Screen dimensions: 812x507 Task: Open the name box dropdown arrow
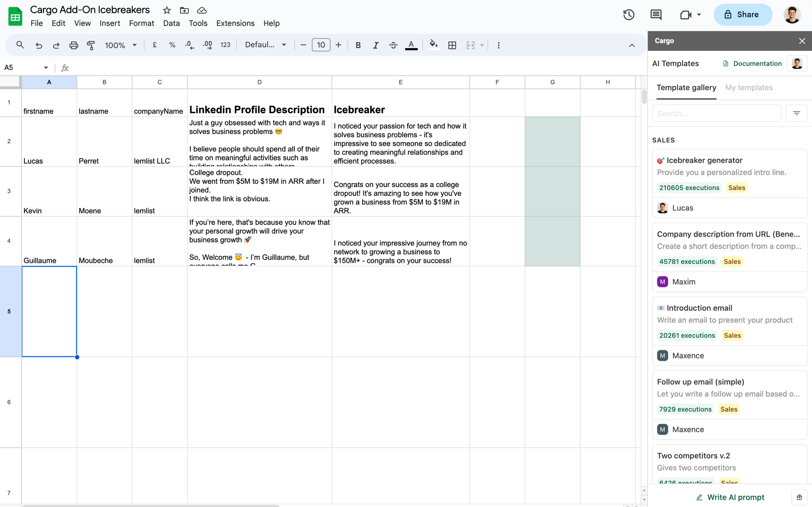[46, 67]
